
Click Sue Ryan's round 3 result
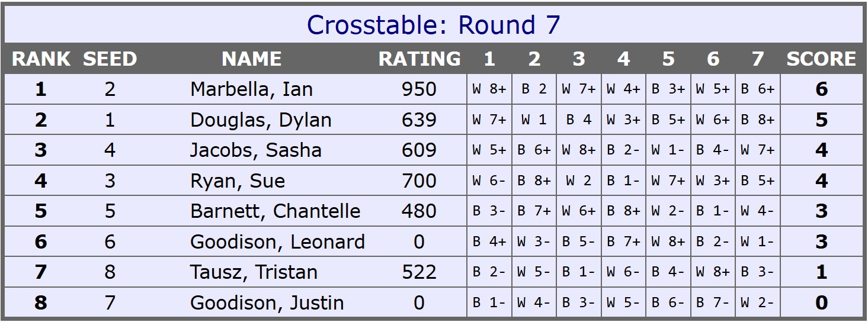click(579, 181)
